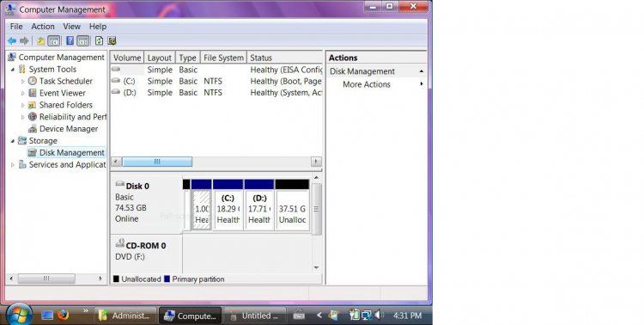Screen dimensions: 644x325
Task: Click the Refresh toolbar icon
Action: [99, 40]
